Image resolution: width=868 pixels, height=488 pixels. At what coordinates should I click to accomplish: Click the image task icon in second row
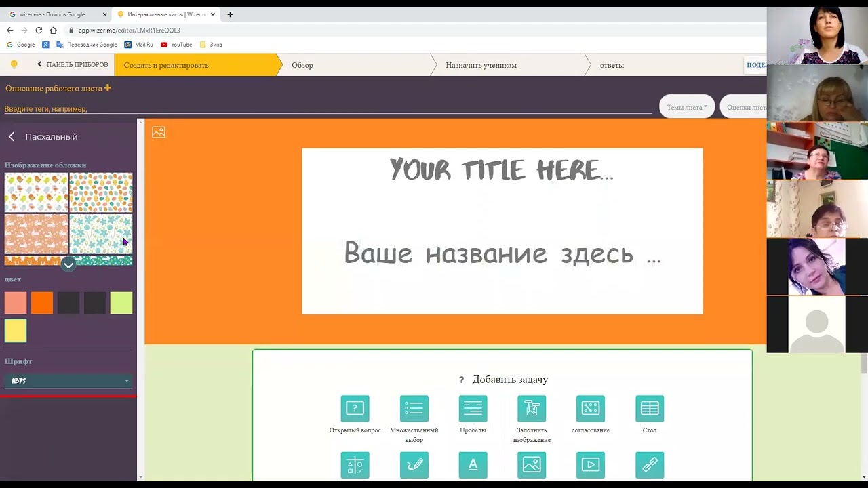[532, 465]
